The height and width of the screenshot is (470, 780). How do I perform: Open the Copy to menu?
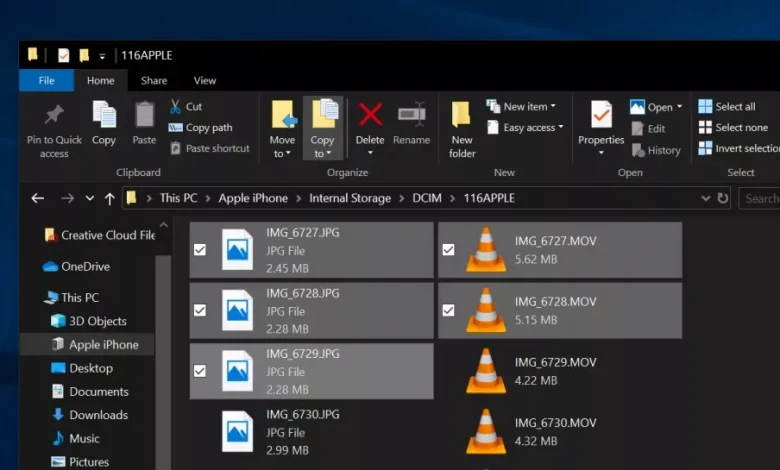tap(322, 129)
